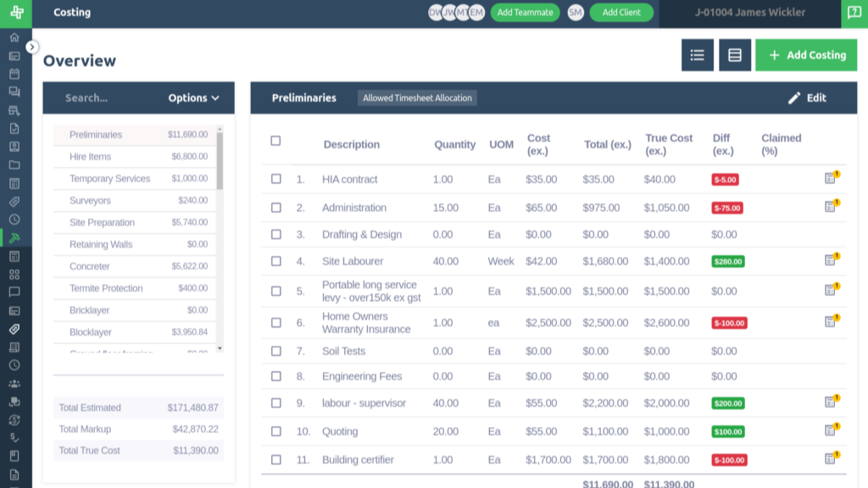The height and width of the screenshot is (488, 868).
Task: Click the Total Estimated $171,480.87 value
Action: coord(192,408)
